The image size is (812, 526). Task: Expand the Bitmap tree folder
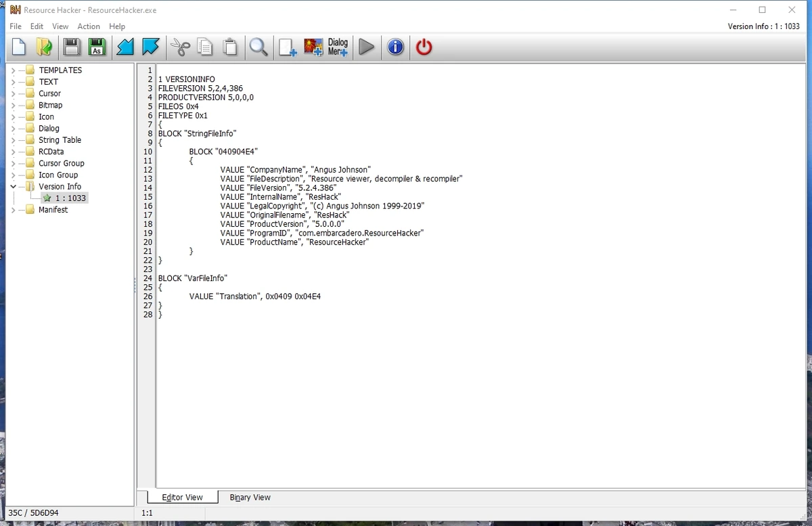[x=13, y=105]
